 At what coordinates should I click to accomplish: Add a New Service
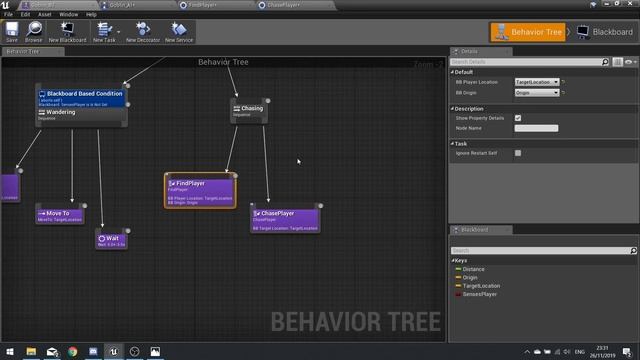click(x=179, y=32)
